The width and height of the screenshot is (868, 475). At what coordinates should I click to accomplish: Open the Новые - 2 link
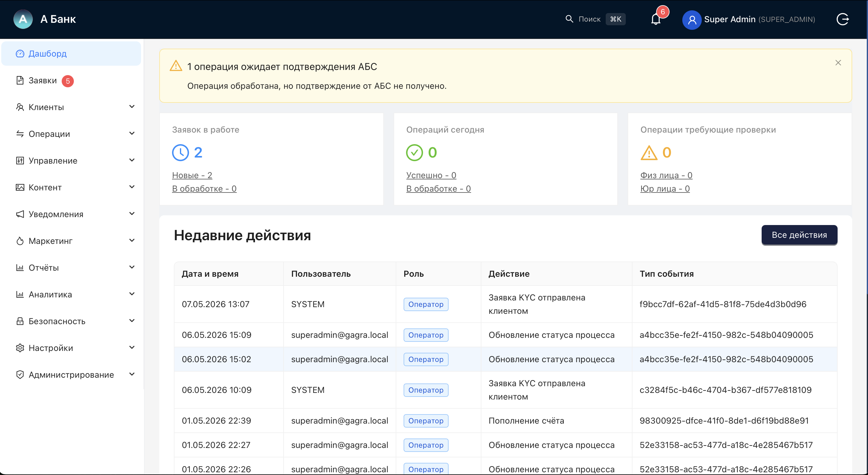192,175
